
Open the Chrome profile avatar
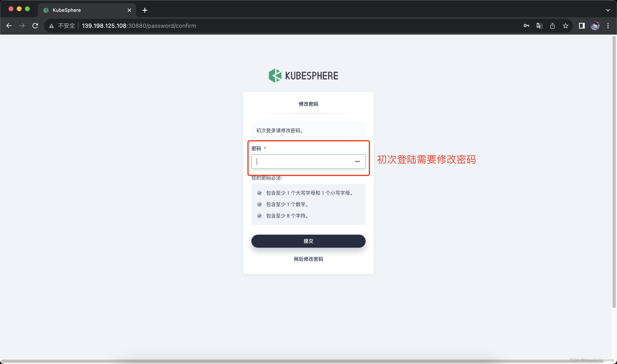point(595,26)
